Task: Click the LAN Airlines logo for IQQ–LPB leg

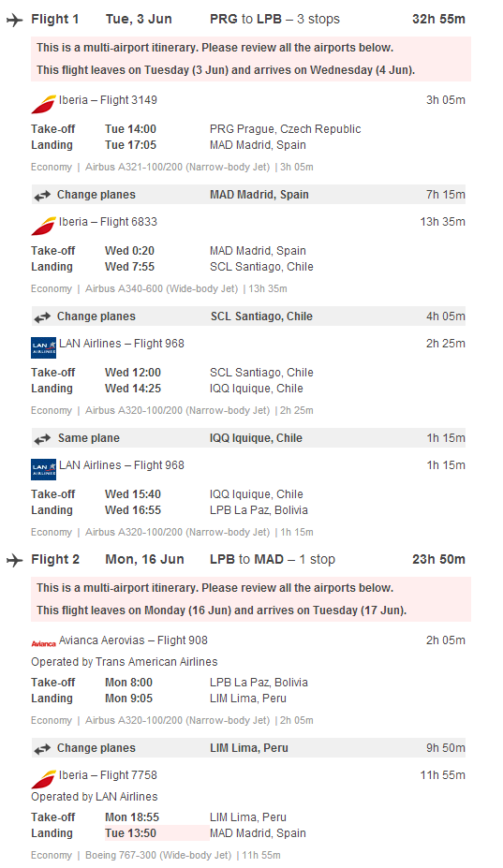Action: 44,469
